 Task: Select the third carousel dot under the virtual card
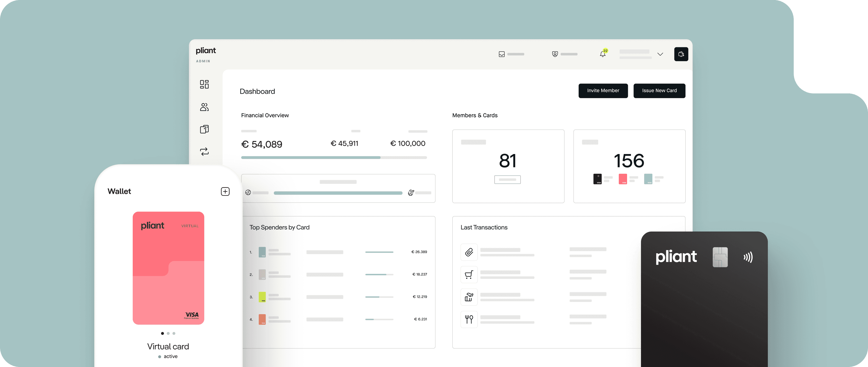pos(174,333)
